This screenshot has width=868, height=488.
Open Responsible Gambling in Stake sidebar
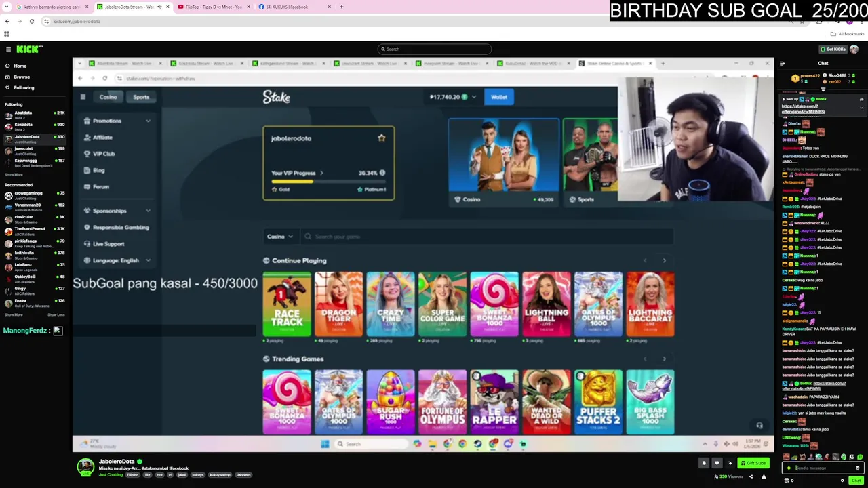point(117,227)
